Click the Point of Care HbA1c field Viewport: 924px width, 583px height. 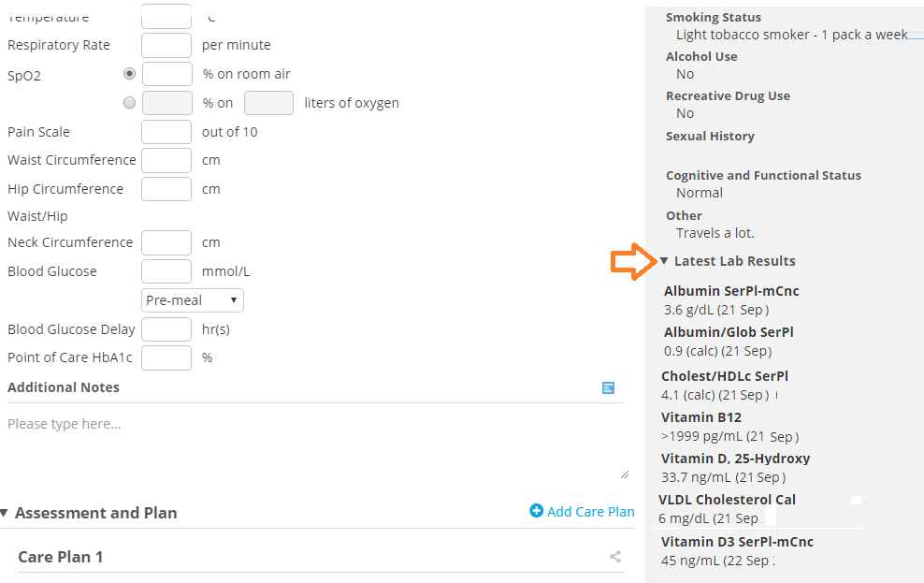[166, 357]
